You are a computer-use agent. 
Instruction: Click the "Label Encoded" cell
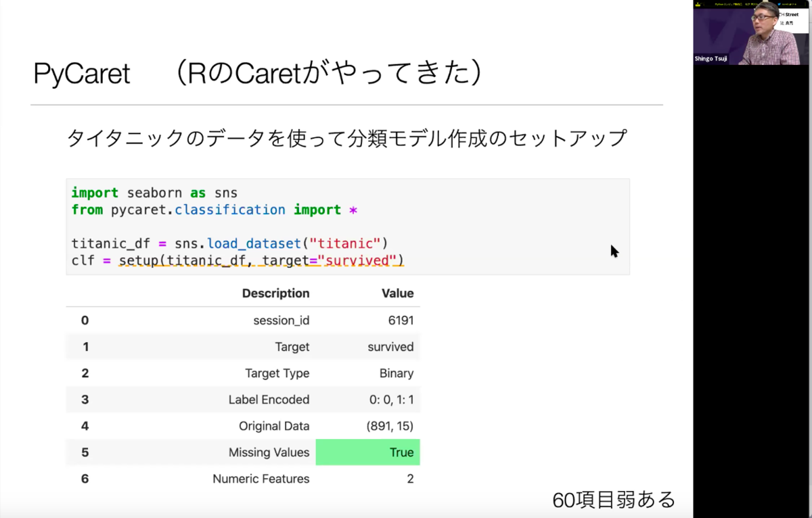coord(269,400)
